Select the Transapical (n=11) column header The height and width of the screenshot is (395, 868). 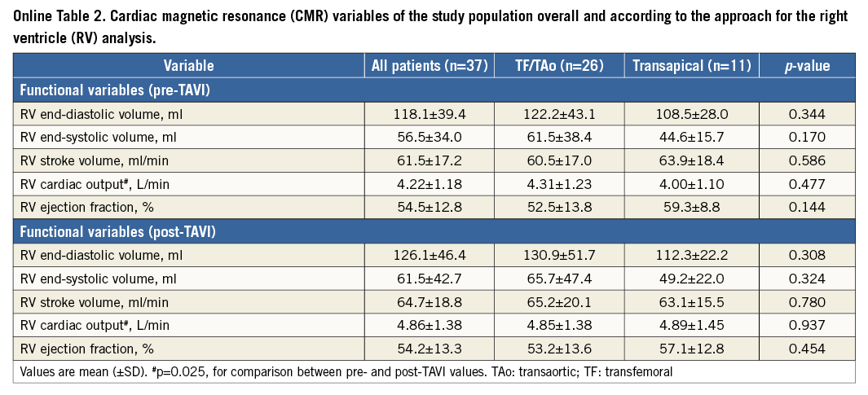[691, 65]
